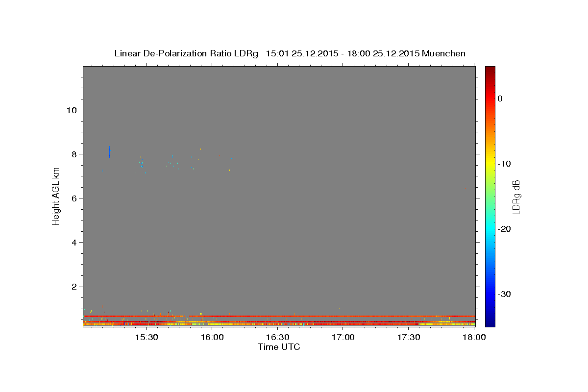This screenshot has width=588, height=392.
Task: Click the blue vertical echo near 8 km
Action: (x=110, y=151)
